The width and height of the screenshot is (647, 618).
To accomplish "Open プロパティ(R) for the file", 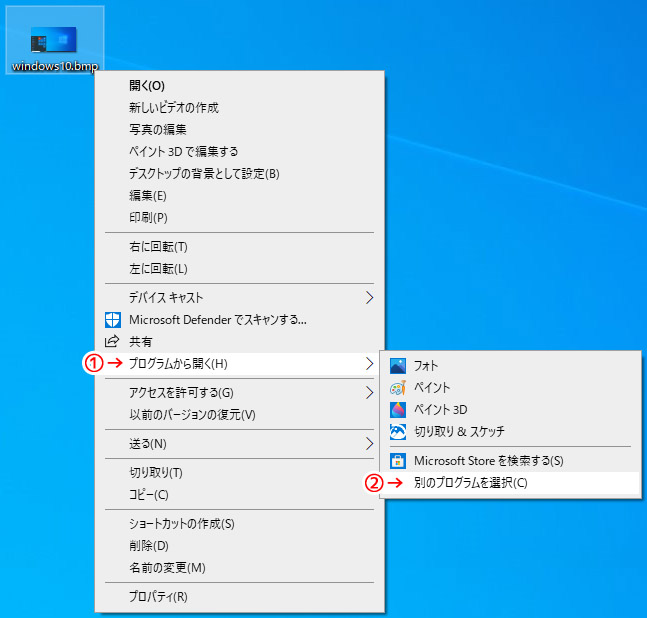I will click(239, 597).
